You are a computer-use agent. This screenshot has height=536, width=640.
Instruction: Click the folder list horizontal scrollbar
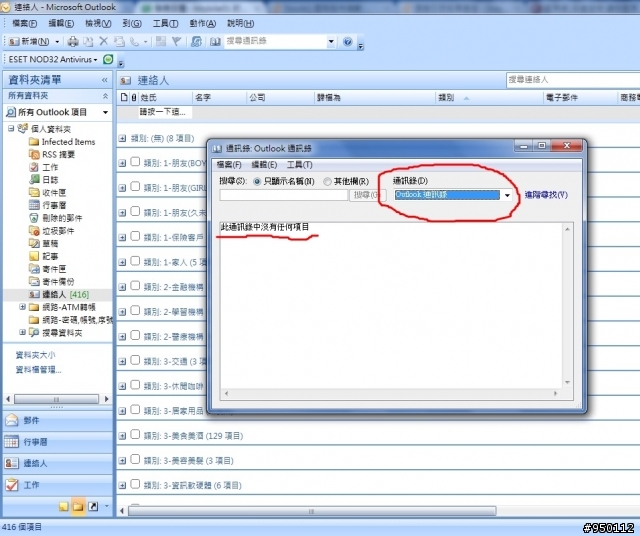coord(56,399)
